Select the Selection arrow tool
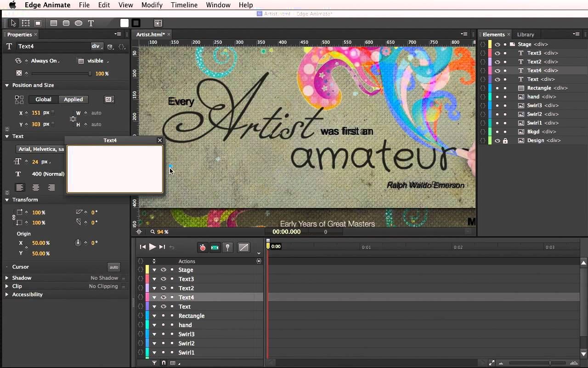This screenshot has width=588, height=368. point(13,23)
